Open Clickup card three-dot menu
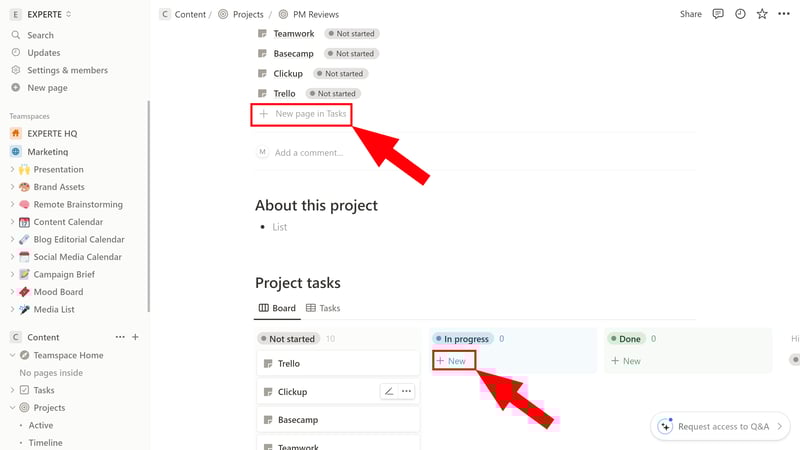800x450 pixels. click(406, 391)
